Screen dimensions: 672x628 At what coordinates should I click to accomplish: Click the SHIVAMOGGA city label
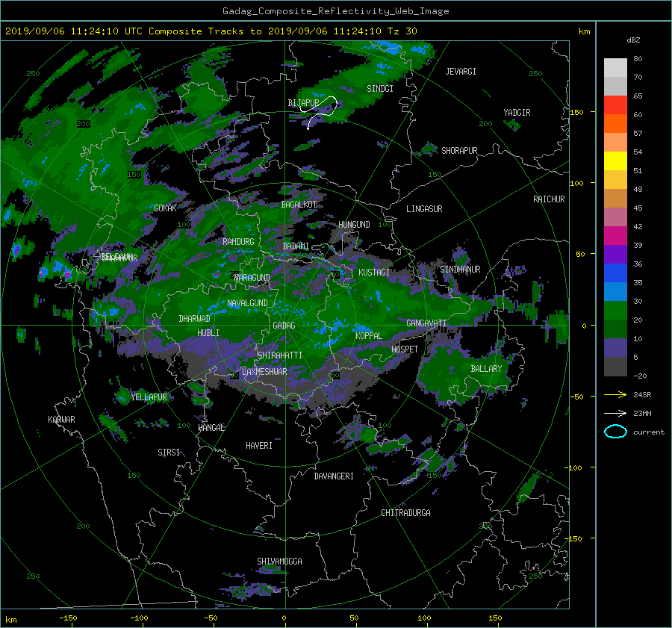coord(279,562)
